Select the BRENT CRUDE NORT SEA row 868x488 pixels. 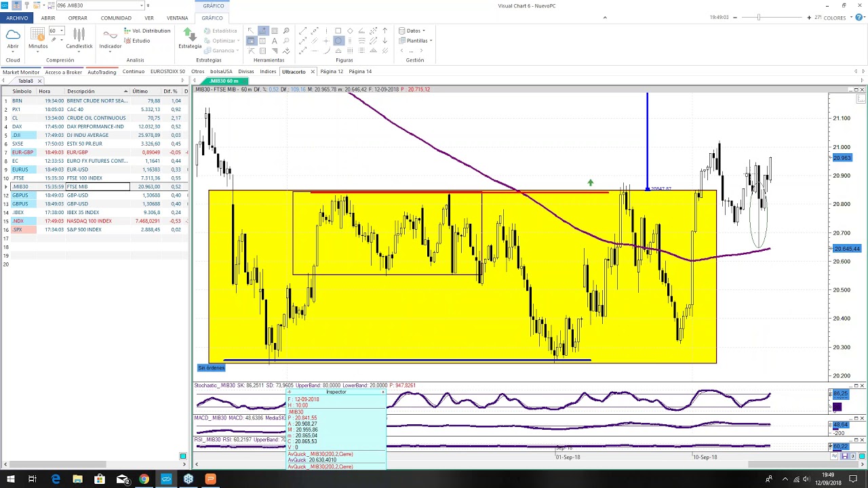tap(95, 100)
